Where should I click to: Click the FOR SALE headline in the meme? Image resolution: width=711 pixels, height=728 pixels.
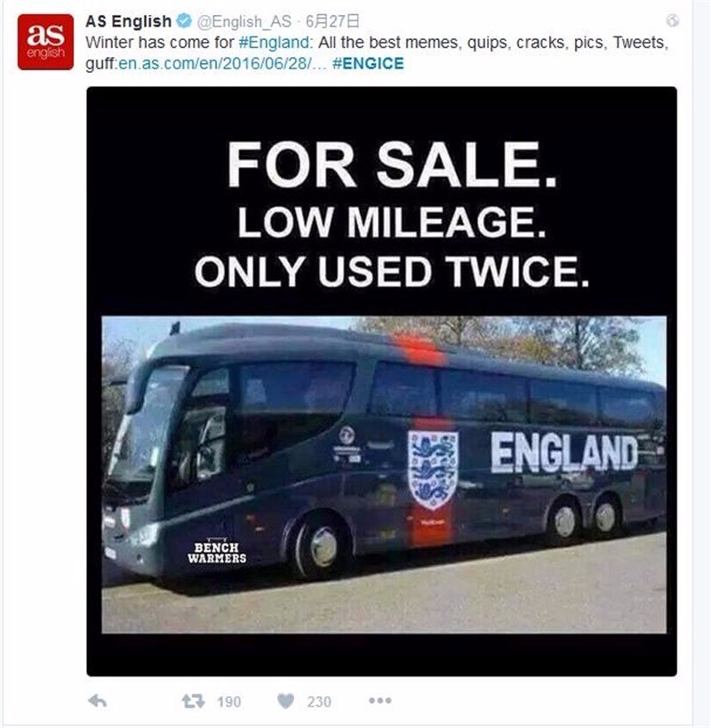(x=392, y=164)
